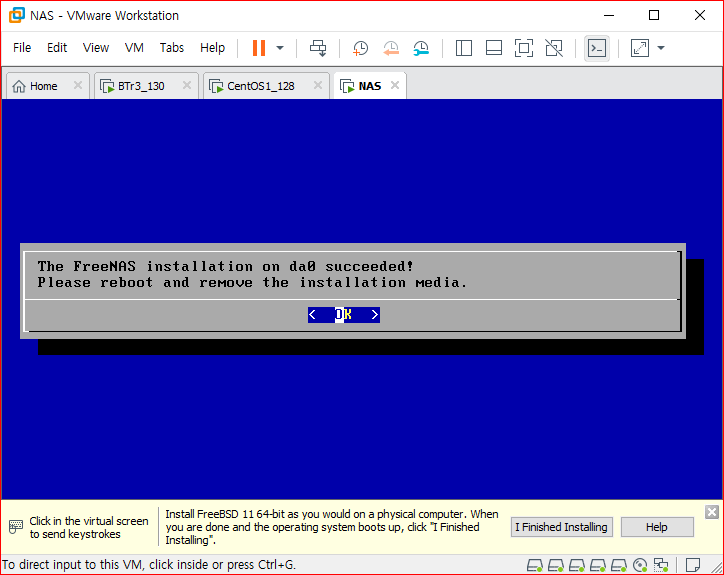This screenshot has height=575, width=724.
Task: Enter full screen mode icon
Action: tap(524, 48)
